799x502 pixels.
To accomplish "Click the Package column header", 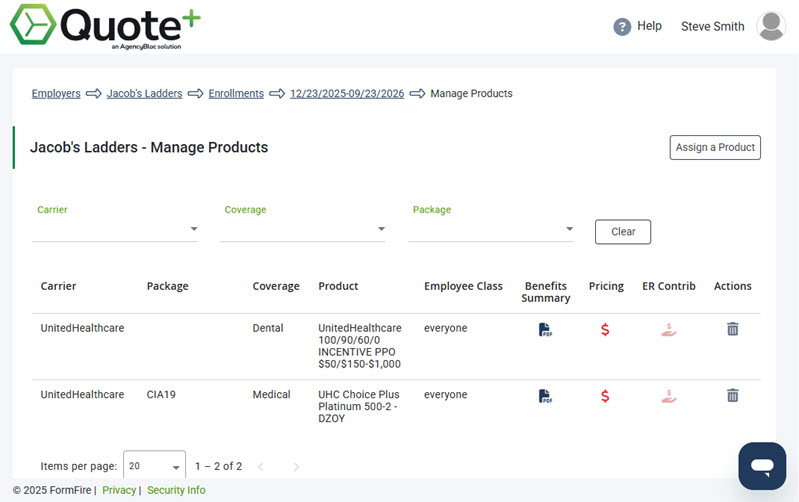I will pos(167,286).
